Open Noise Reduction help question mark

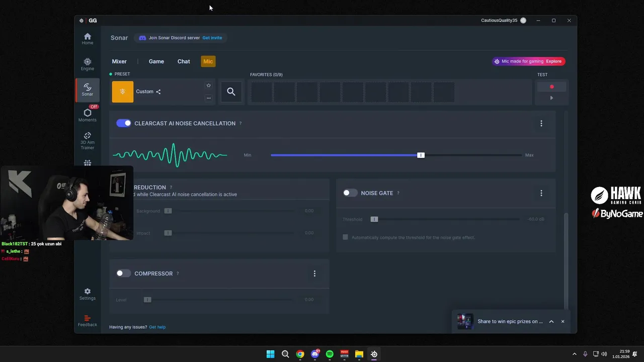[x=171, y=187]
